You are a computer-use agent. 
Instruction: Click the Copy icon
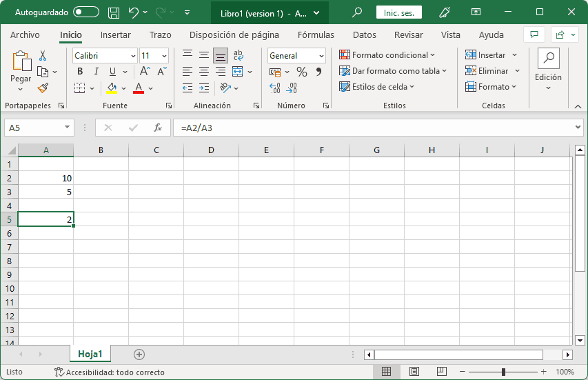[43, 72]
